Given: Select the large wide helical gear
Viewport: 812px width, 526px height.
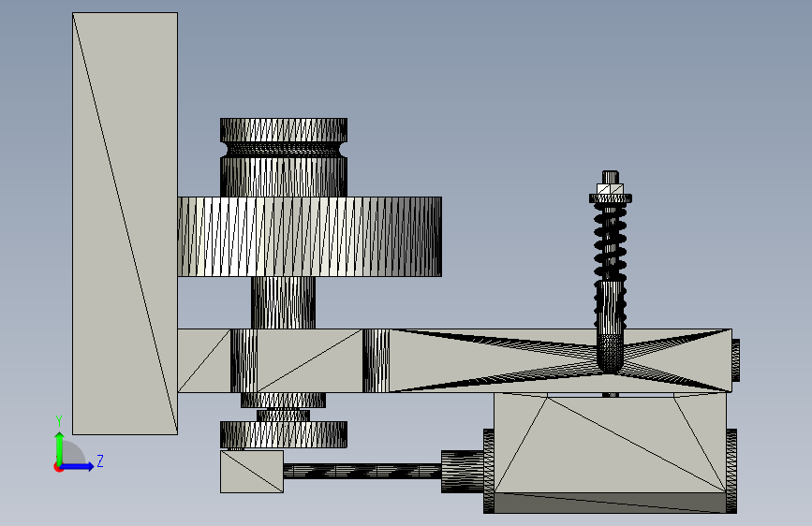Looking at the screenshot, I should tap(309, 237).
